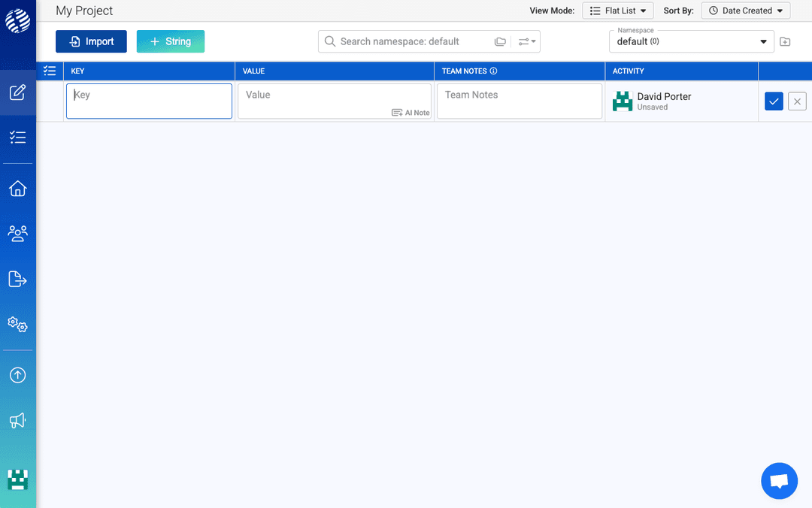
Task: Click the Import button
Action: [x=91, y=41]
